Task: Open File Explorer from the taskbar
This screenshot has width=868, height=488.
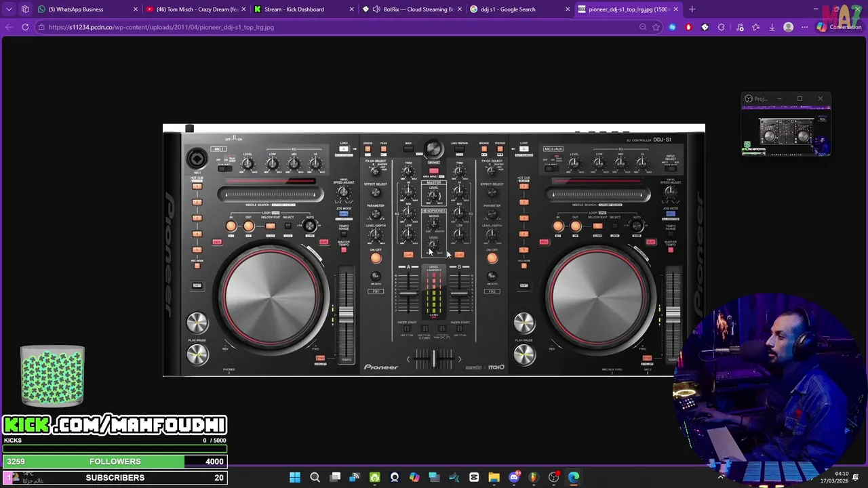Action: click(494, 478)
